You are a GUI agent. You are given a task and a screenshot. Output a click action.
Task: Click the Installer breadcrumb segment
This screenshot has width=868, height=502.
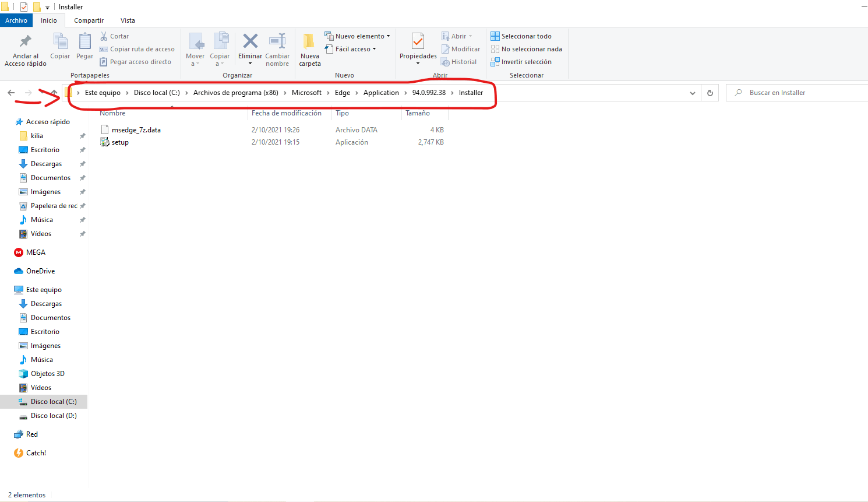[x=471, y=93]
